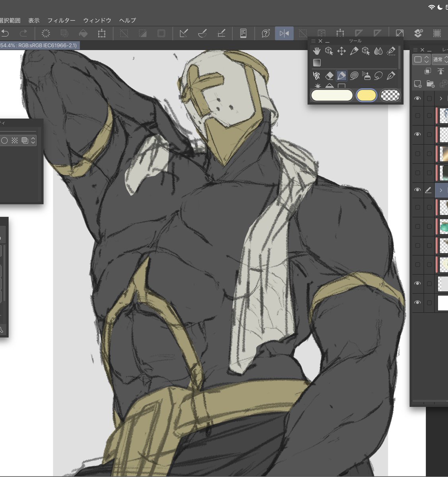Redo the undone action
This screenshot has height=477, width=448.
click(x=24, y=33)
